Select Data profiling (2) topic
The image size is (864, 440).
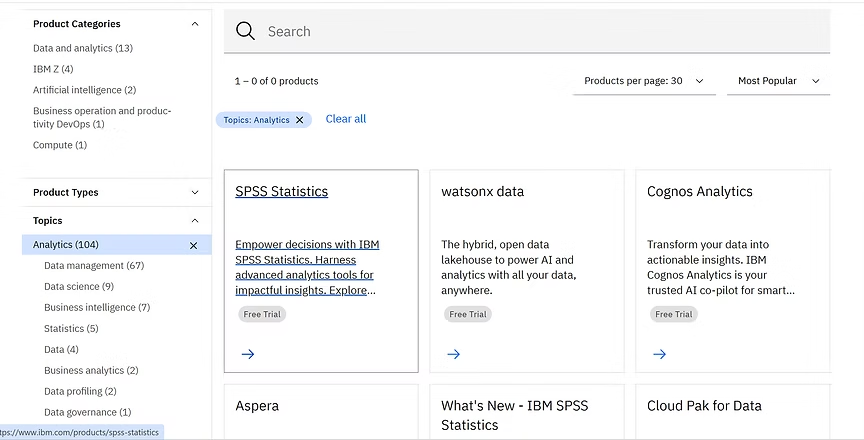click(80, 391)
